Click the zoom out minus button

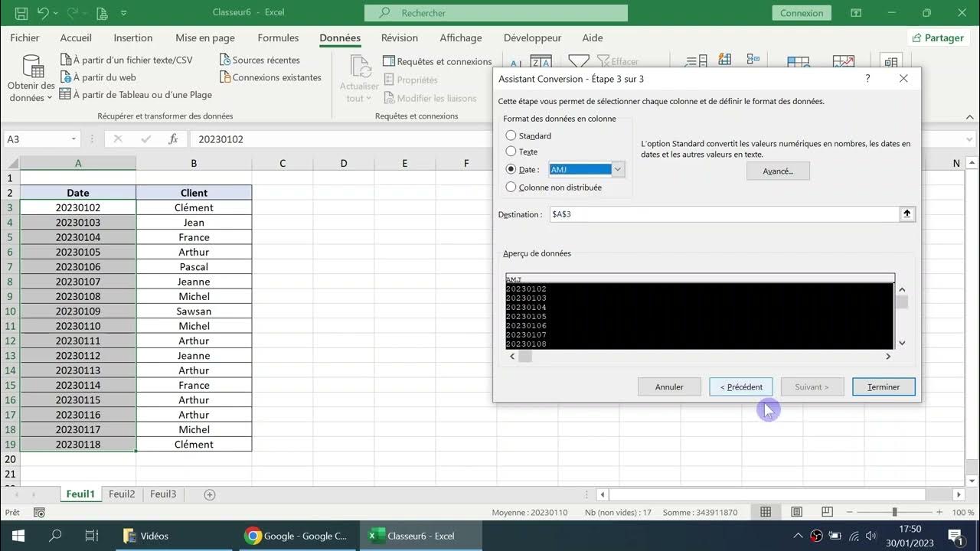coord(849,512)
